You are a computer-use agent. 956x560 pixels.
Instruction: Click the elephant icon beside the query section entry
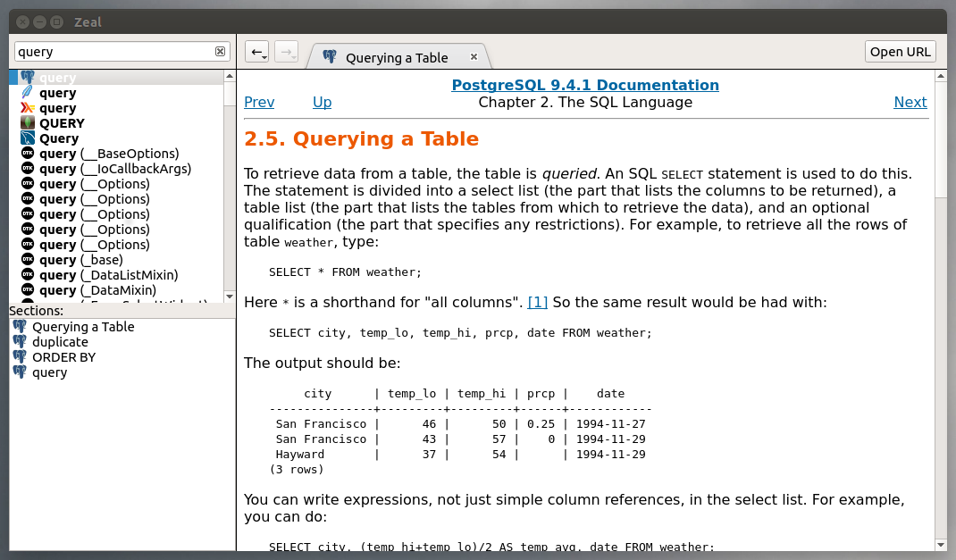[x=21, y=372]
